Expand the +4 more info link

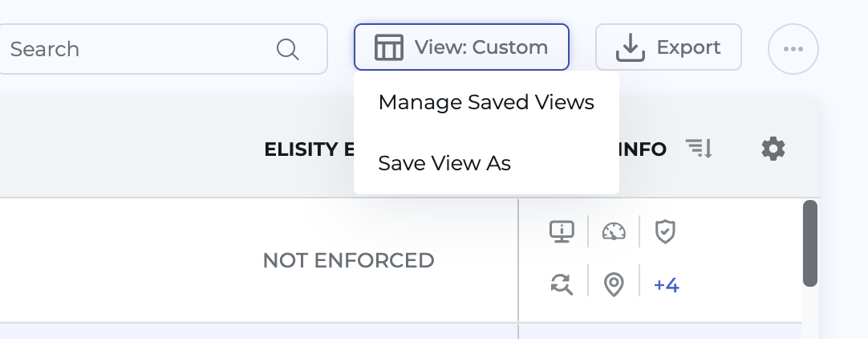point(667,285)
